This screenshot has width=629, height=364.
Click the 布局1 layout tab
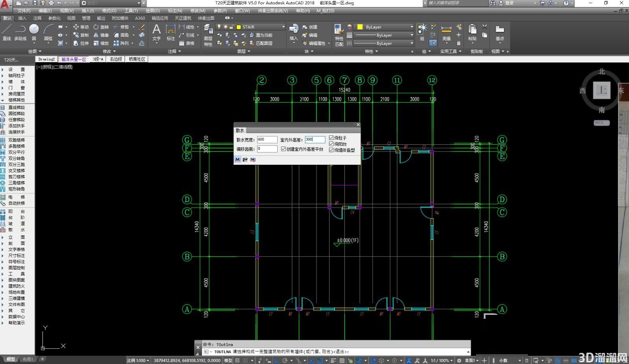[x=28, y=359]
